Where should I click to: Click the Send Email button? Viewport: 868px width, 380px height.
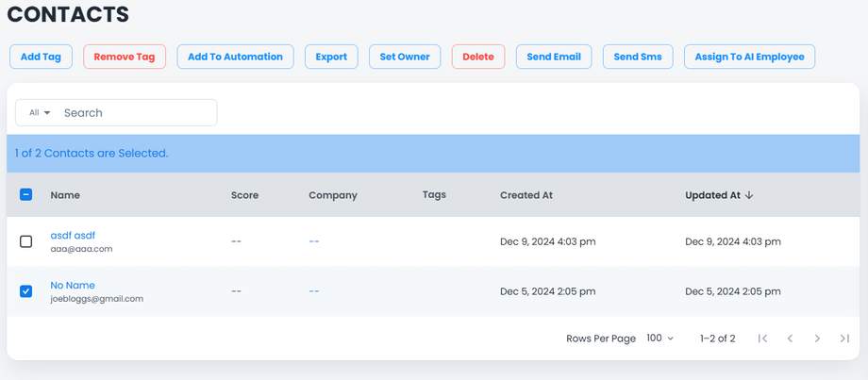(554, 57)
